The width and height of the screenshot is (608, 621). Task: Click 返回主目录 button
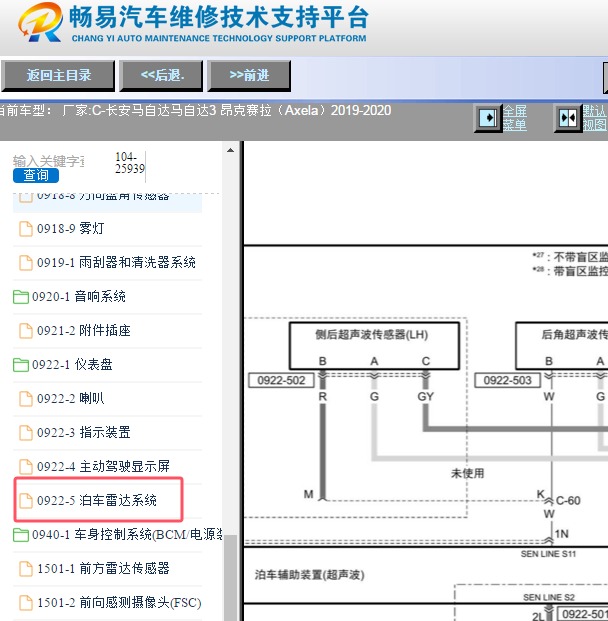[58, 75]
